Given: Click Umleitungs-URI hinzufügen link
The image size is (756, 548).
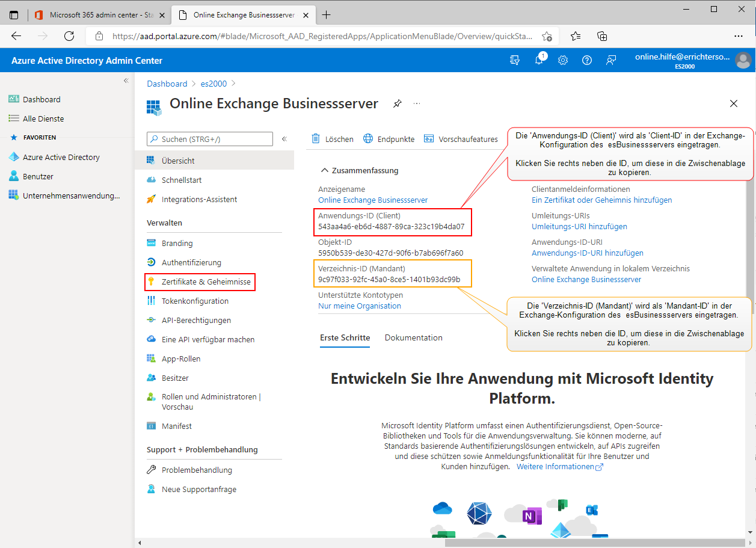Looking at the screenshot, I should 579,226.
